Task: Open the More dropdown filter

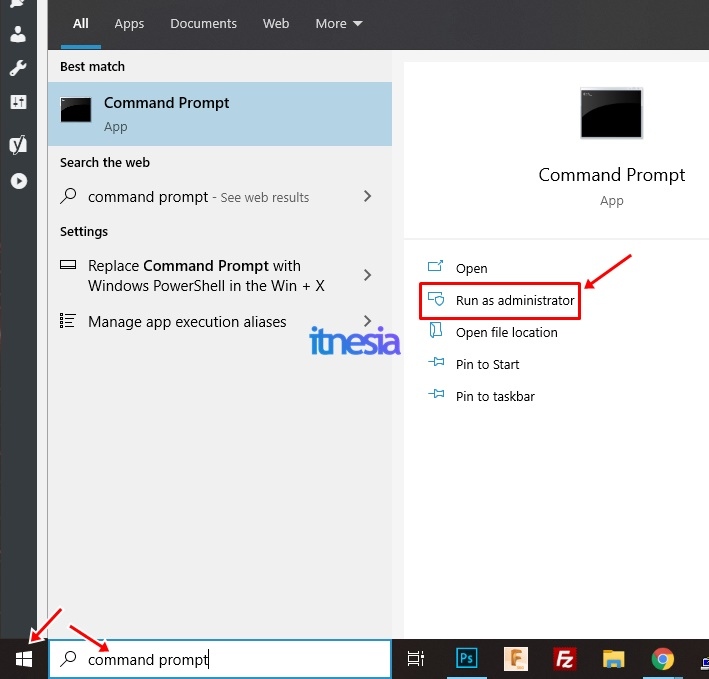Action: [339, 24]
